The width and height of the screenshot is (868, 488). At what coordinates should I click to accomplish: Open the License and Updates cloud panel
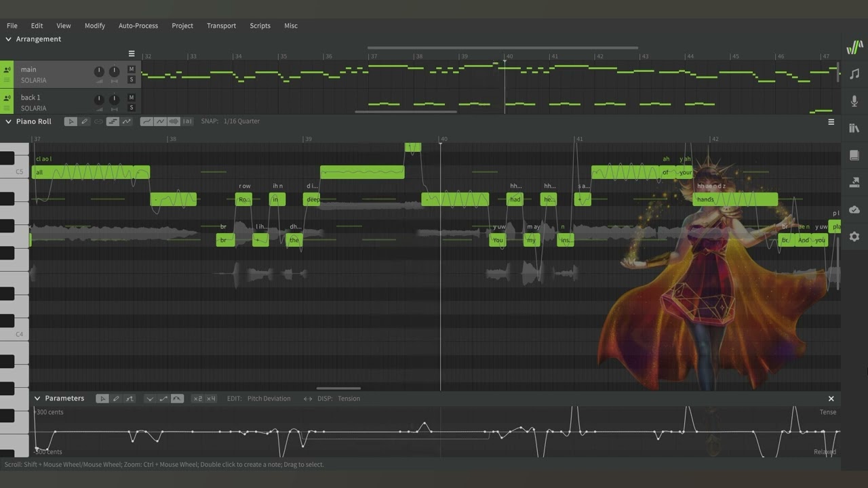click(854, 209)
